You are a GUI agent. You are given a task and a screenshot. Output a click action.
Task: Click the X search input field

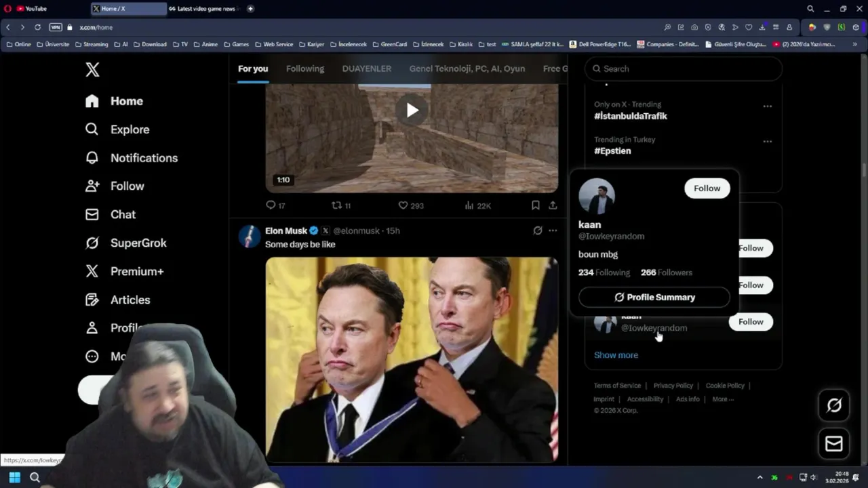pos(684,68)
